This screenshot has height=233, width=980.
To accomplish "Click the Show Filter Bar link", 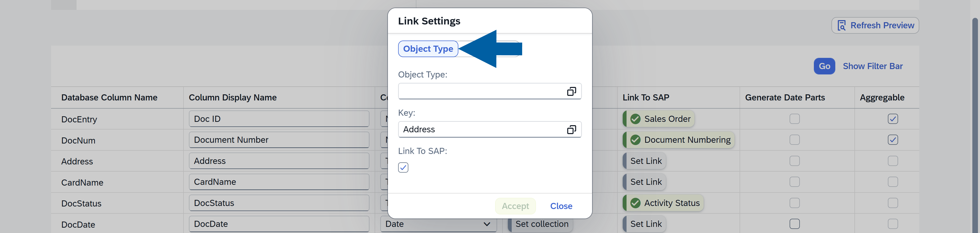I will tap(872, 66).
